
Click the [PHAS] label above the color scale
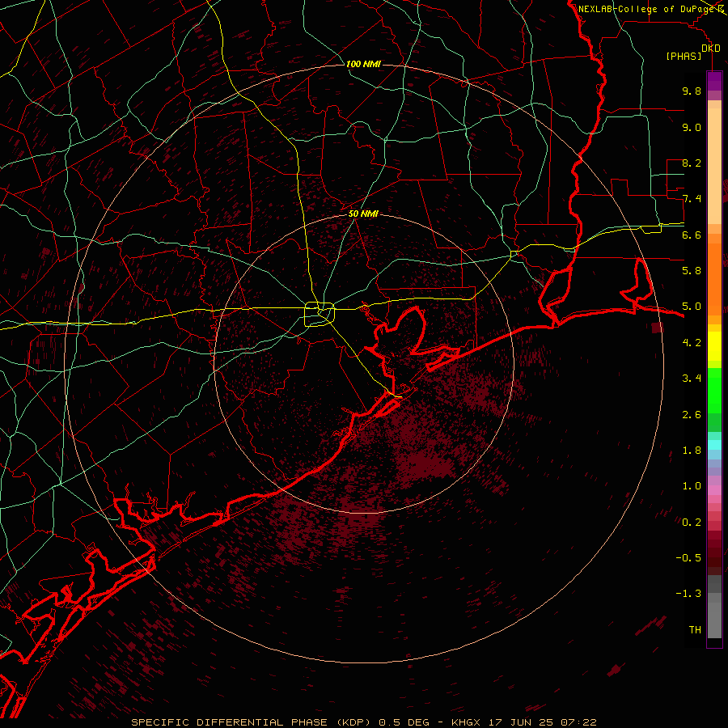684,56
